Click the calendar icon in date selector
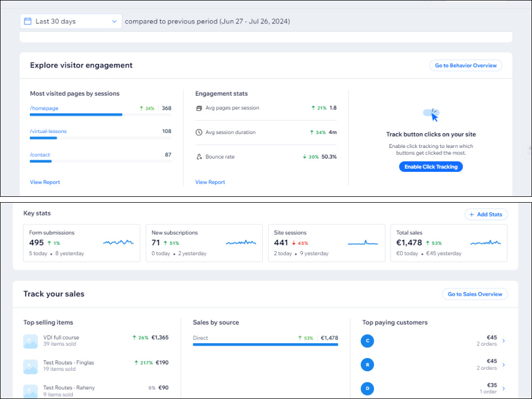This screenshot has width=532, height=399. tap(28, 21)
